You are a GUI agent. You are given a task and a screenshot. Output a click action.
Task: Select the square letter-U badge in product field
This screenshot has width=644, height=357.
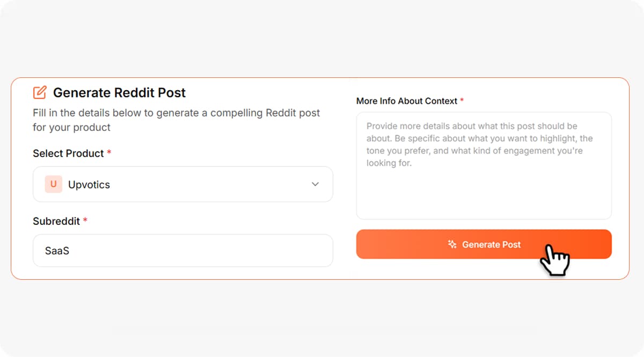pyautogui.click(x=53, y=184)
